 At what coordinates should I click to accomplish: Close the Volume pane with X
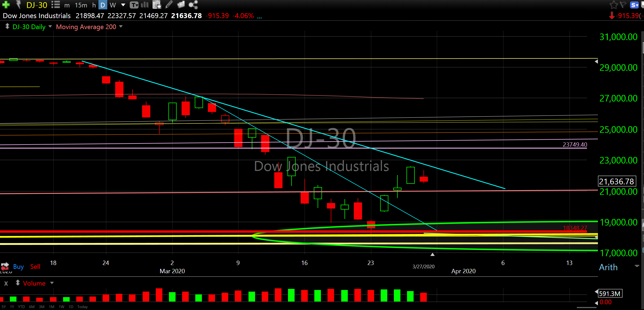coord(6,283)
